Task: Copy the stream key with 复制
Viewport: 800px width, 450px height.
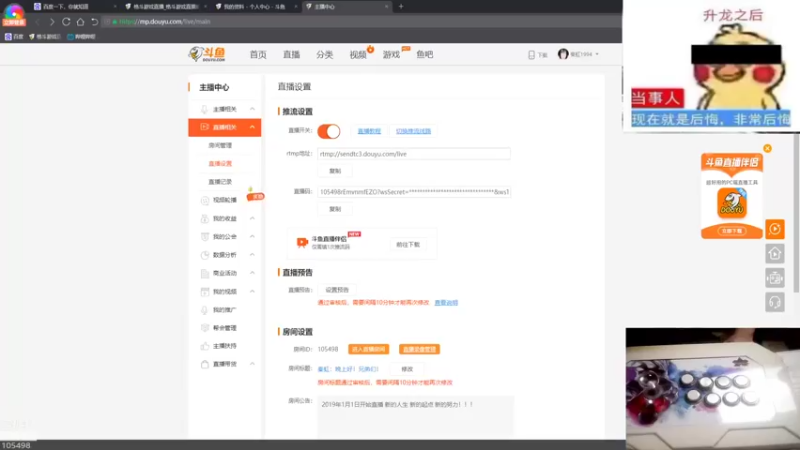Action: click(335, 209)
